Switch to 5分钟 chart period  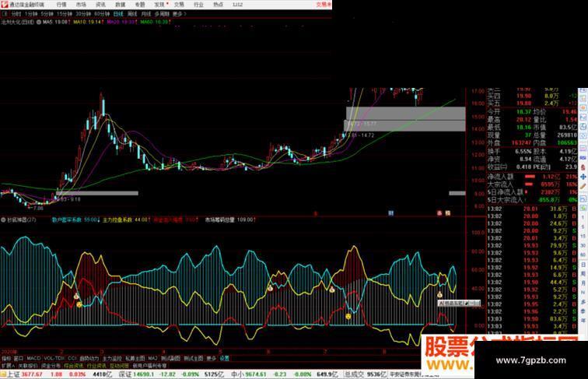point(47,14)
